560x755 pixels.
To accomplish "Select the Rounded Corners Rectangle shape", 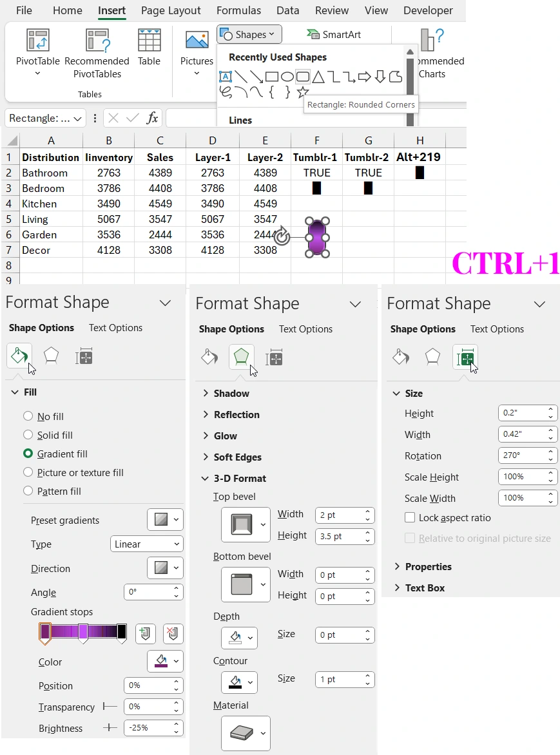I will [302, 76].
